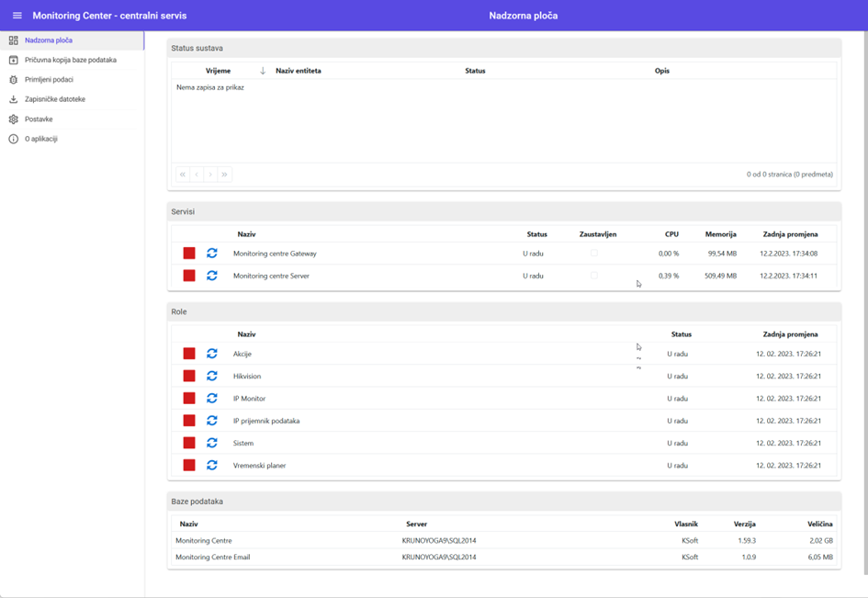This screenshot has width=868, height=598.
Task: Go to the last page of Status sustava
Action: tap(224, 175)
